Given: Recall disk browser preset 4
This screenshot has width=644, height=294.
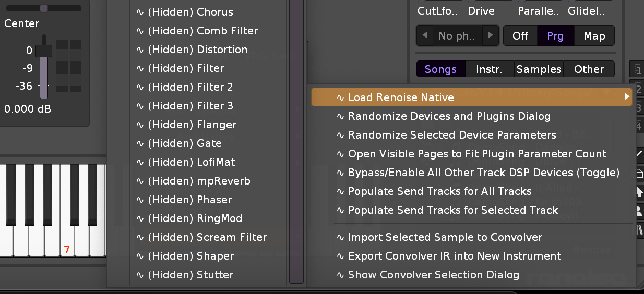Looking at the screenshot, I should click(x=638, y=127).
